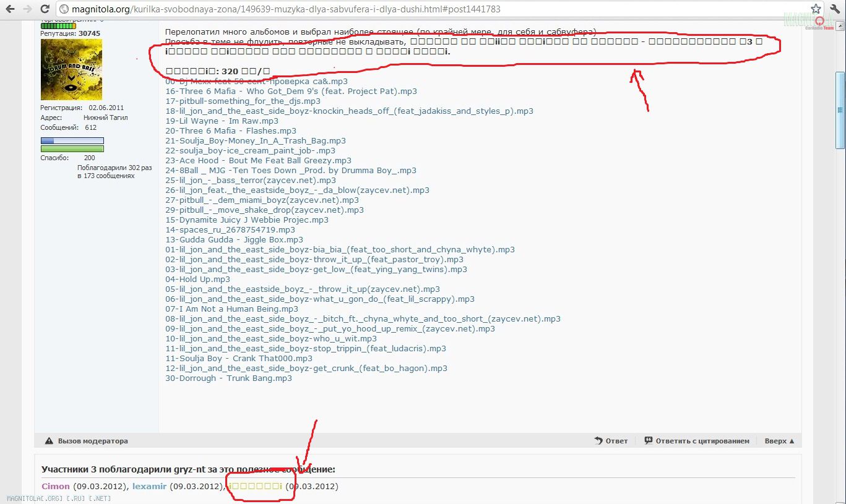Select '16-Three 6 Mafia - Who Got_Dem 9's' line

pyautogui.click(x=291, y=92)
